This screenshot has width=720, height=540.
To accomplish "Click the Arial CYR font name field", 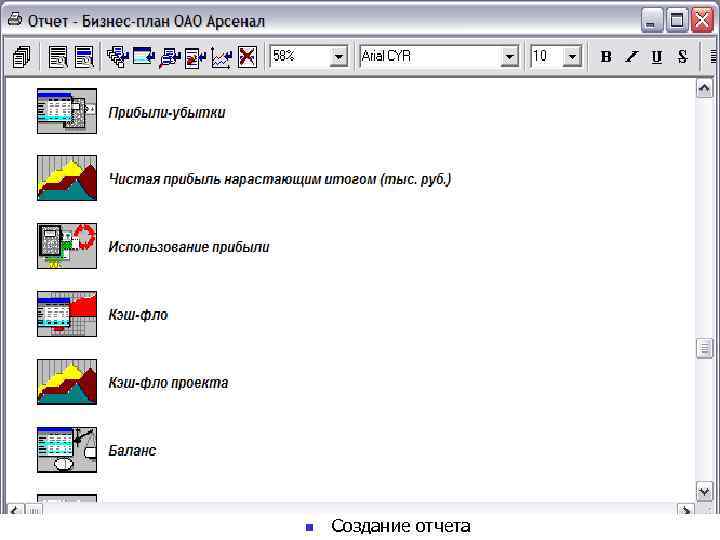I will click(x=430, y=56).
